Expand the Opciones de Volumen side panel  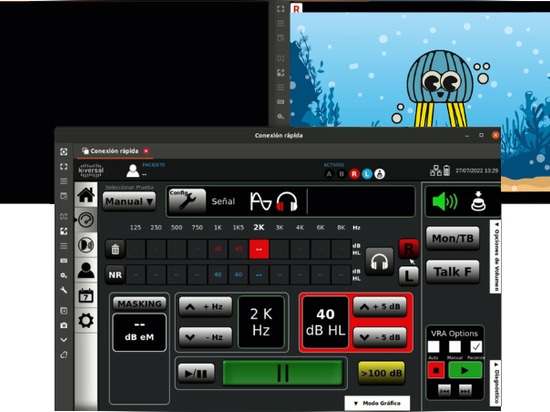pos(496,257)
